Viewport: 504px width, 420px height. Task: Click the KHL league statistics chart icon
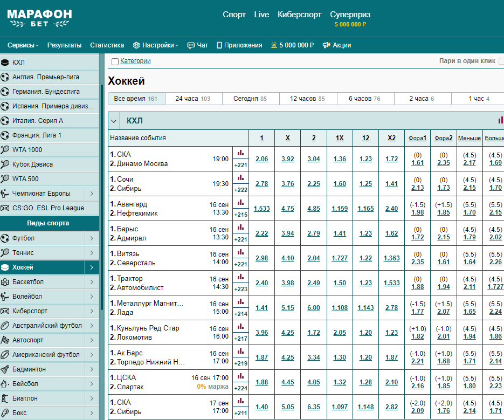click(x=501, y=120)
